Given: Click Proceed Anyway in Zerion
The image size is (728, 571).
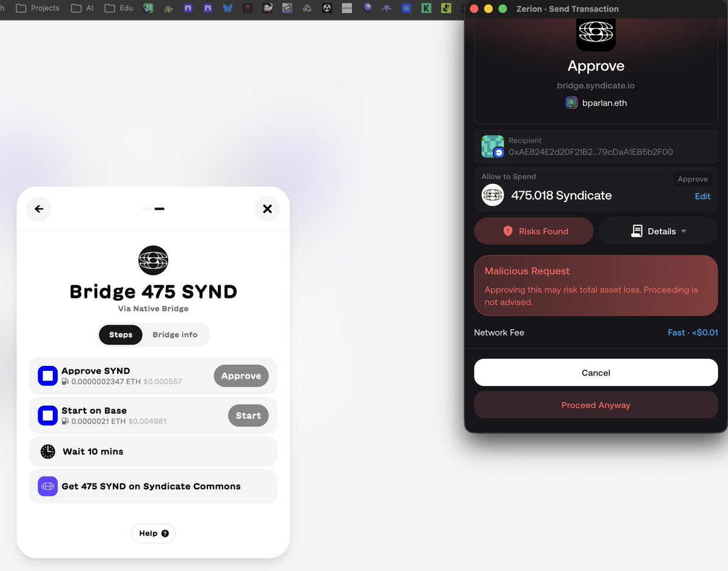Looking at the screenshot, I should pyautogui.click(x=596, y=405).
